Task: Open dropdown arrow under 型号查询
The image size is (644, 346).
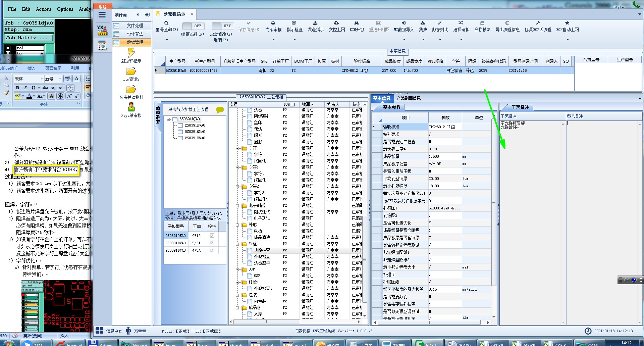Action: [166, 40]
